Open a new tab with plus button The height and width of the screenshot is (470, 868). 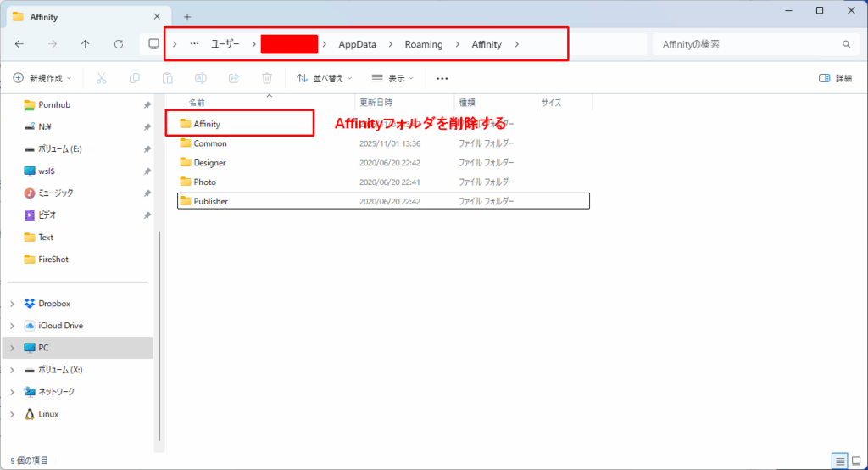pyautogui.click(x=187, y=16)
